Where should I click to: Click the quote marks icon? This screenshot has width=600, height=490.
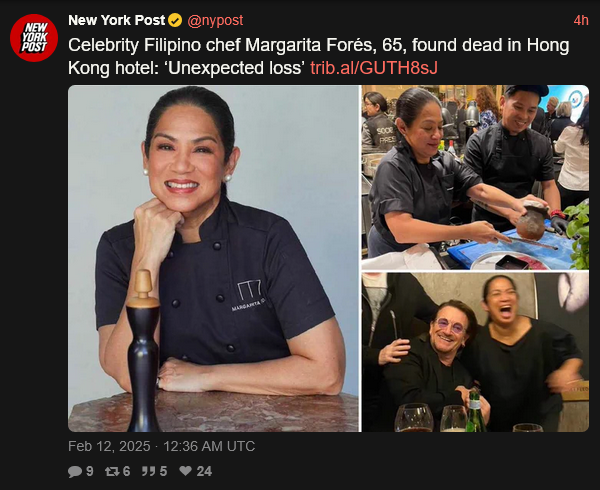148,471
